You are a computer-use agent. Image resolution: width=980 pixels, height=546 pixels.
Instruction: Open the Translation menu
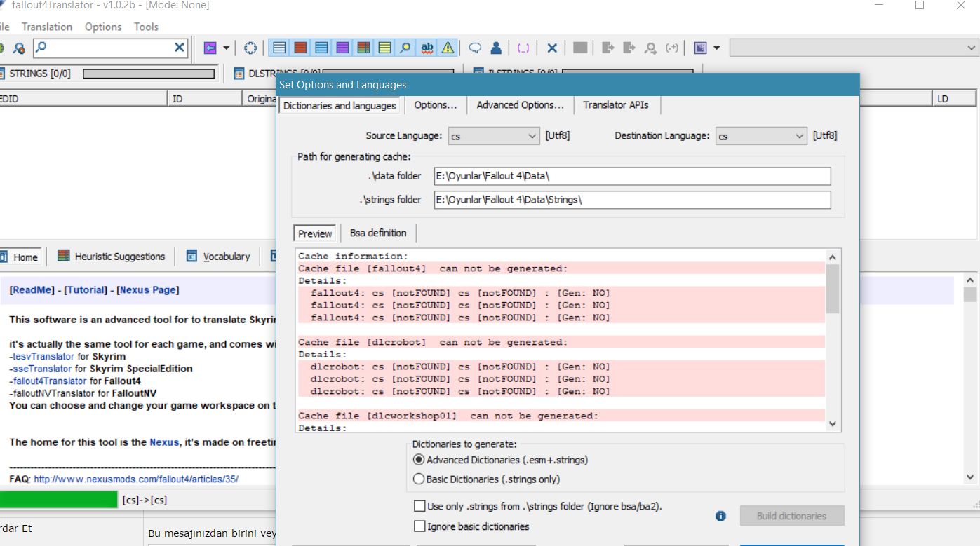click(x=47, y=27)
